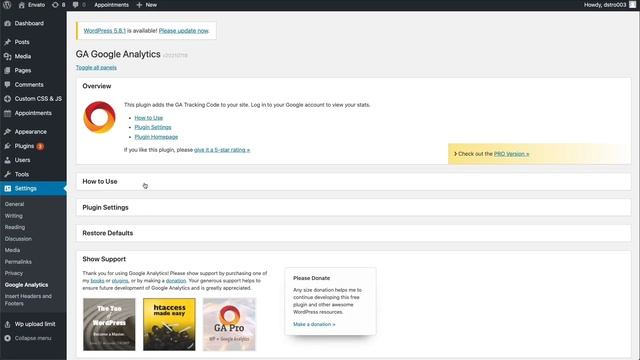Click the Comments bubble icon in sidebar
Viewport: 640px width, 360px height.
point(7,84)
